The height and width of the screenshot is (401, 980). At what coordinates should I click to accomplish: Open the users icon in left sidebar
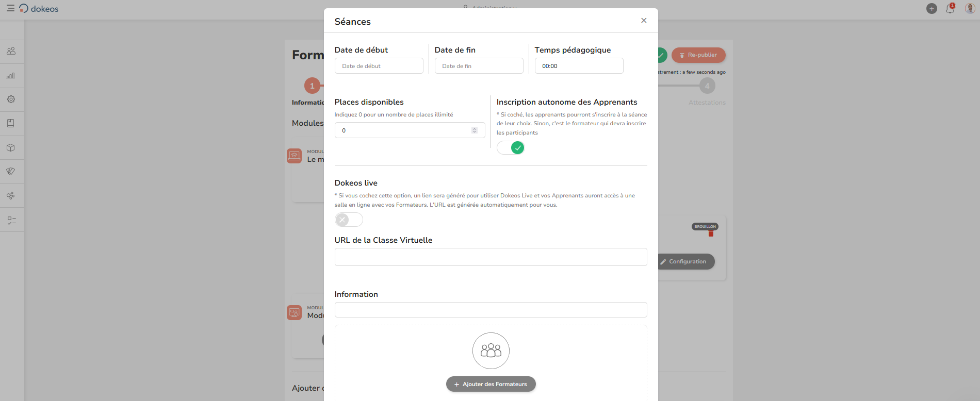pos(11,51)
